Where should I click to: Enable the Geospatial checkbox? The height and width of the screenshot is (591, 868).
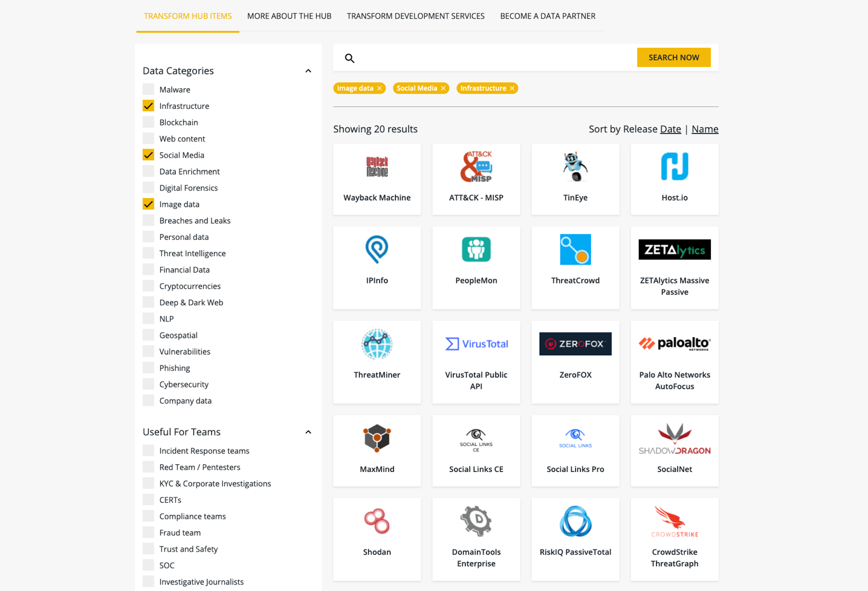(148, 335)
